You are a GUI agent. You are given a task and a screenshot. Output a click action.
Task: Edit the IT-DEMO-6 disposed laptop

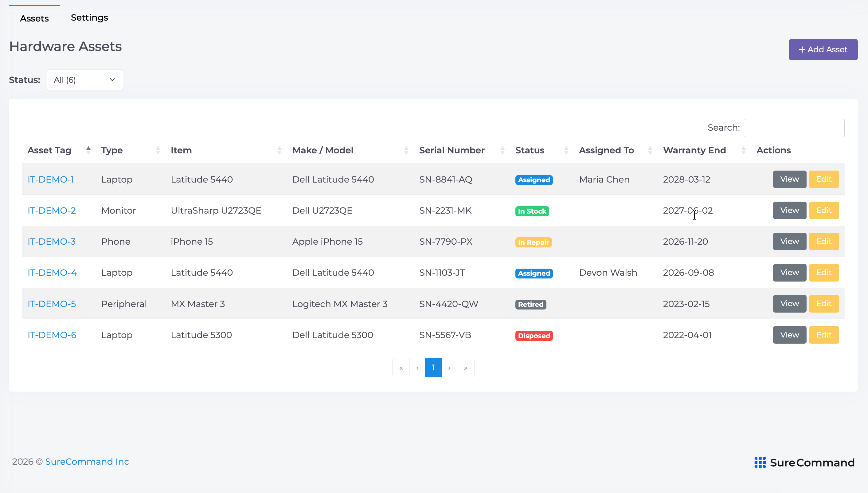click(824, 335)
